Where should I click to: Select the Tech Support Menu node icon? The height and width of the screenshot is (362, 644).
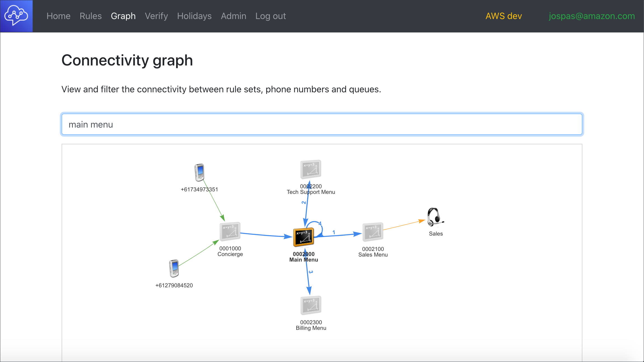tap(311, 170)
